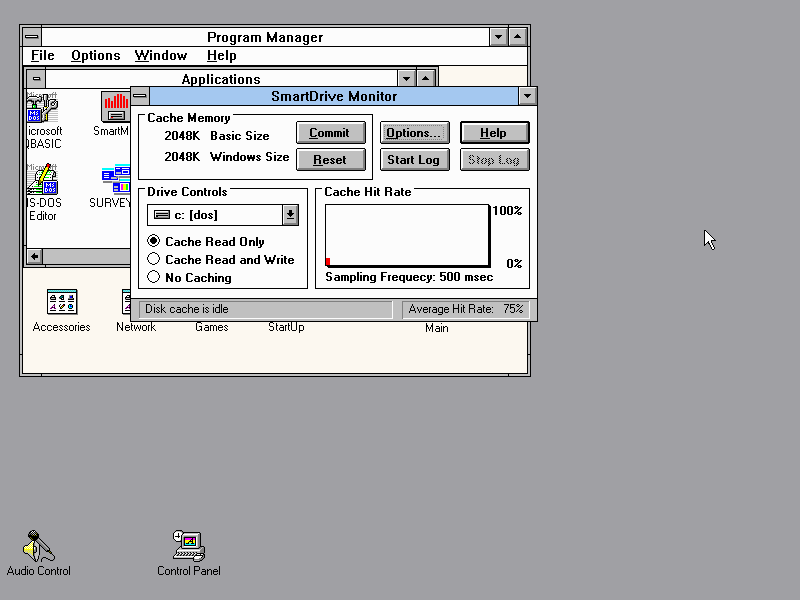Open the Audio Control desktop icon
The image size is (800, 600).
[x=39, y=546]
